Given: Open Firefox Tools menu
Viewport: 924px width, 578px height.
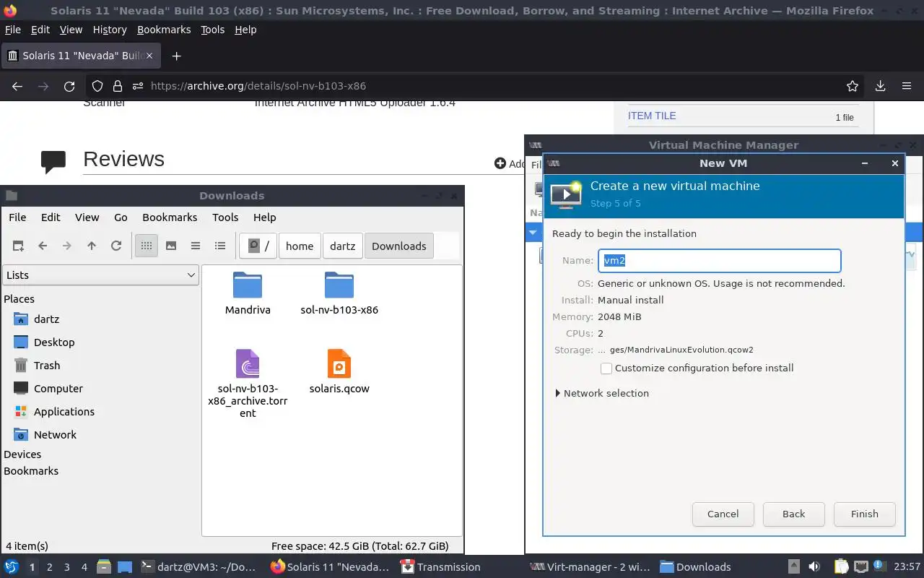Looking at the screenshot, I should (212, 30).
